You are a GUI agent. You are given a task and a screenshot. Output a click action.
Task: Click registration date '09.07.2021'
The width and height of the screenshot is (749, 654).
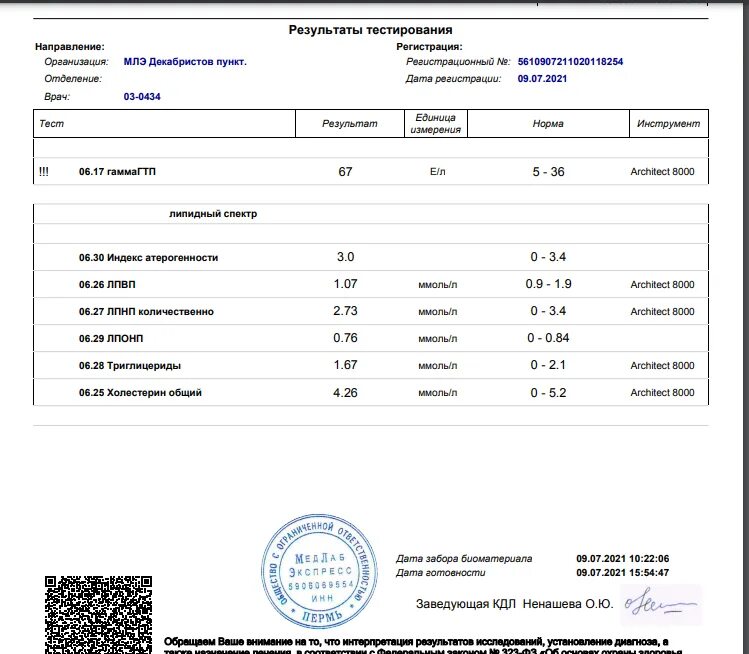pyautogui.click(x=542, y=78)
